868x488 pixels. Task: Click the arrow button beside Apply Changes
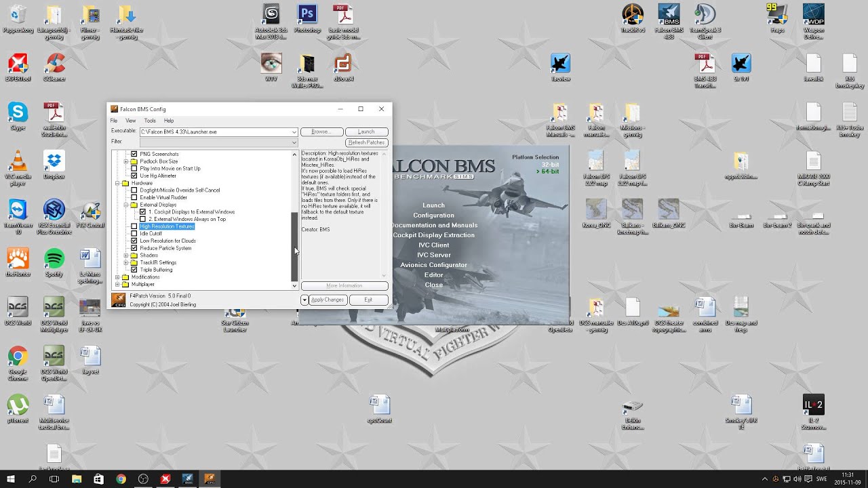tap(304, 300)
